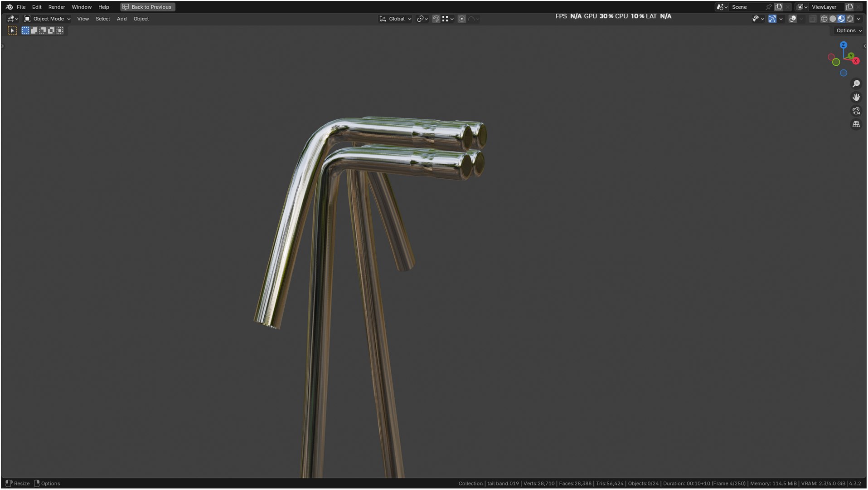The image size is (868, 490).
Task: Choose extend selection mode icon
Action: [x=34, y=31]
